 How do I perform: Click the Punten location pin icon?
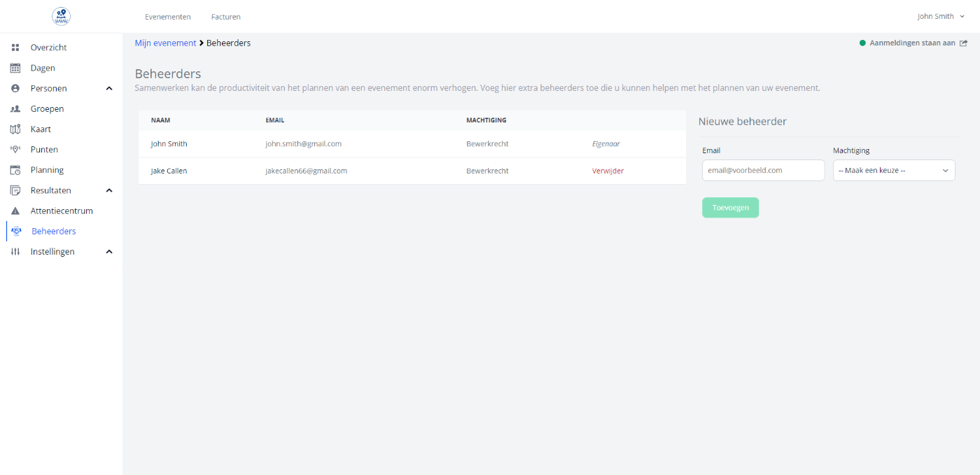(x=15, y=150)
